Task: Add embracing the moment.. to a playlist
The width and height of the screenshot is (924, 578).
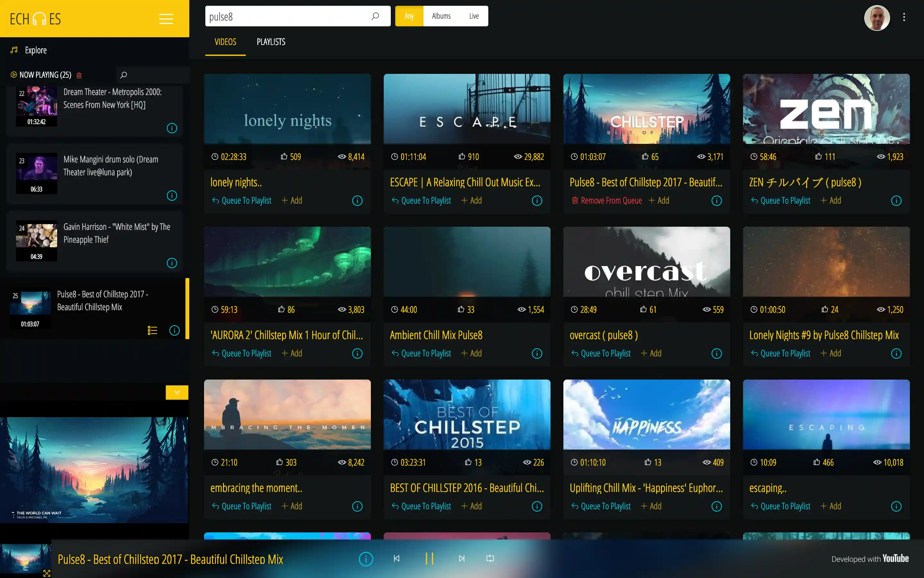Action: point(292,506)
